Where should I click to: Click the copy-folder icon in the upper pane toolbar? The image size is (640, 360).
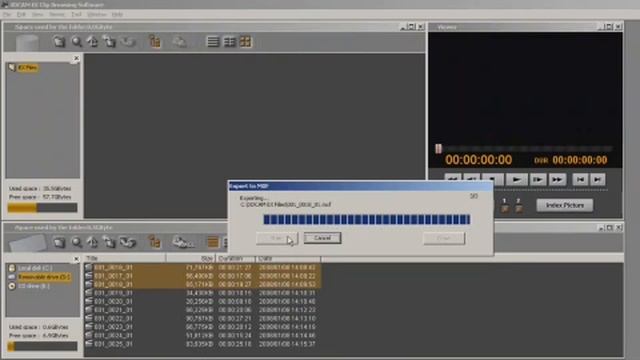109,42
